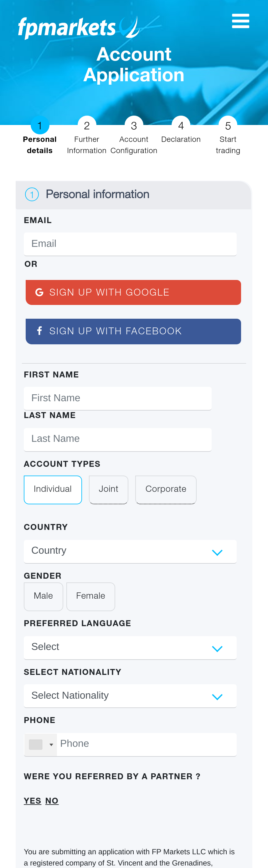Click Sign Up With Google button

coord(133,292)
